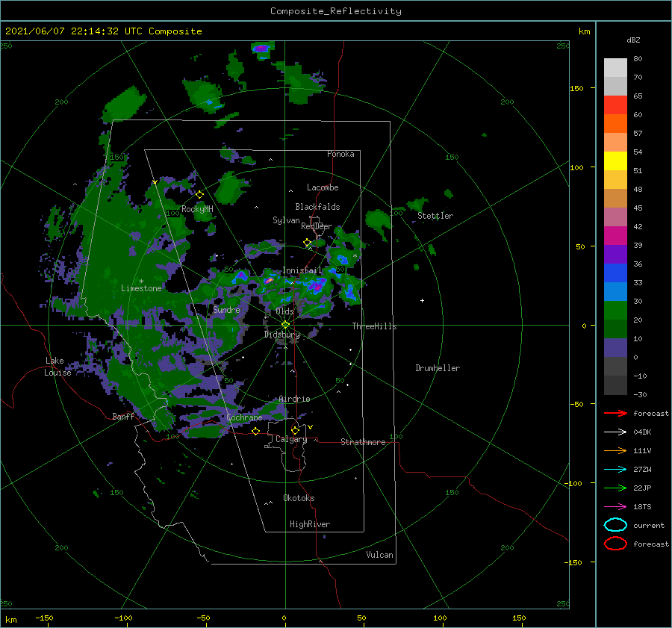Click the magenta 18TS arrow icon
Viewport: 672px width, 628px height.
coord(615,507)
